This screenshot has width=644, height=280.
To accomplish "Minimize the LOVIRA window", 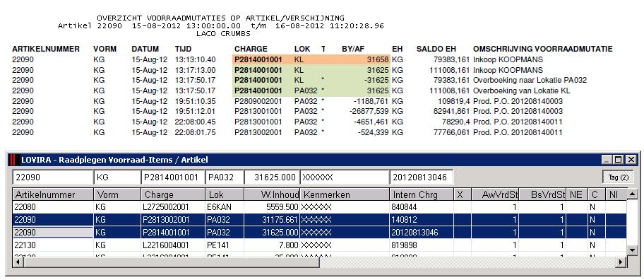I will (607, 160).
